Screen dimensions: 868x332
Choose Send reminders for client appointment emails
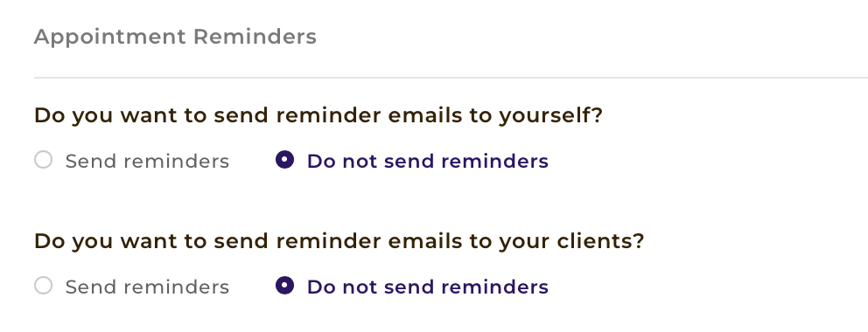coord(43,287)
